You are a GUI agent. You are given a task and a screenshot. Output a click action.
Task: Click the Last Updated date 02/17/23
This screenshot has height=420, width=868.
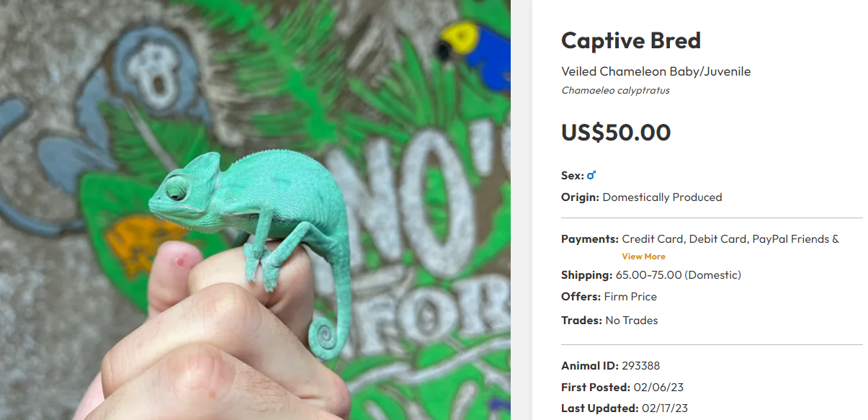[664, 408]
